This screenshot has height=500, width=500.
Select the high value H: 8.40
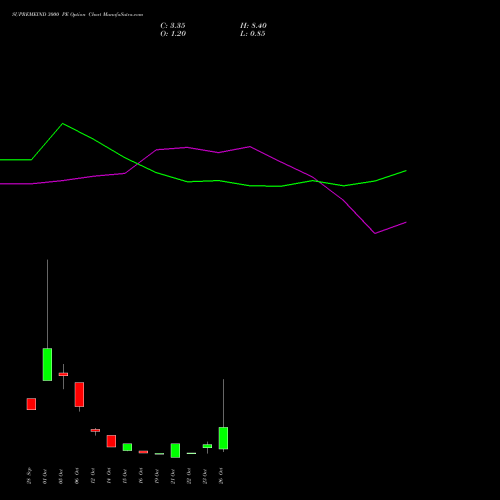coord(253,26)
